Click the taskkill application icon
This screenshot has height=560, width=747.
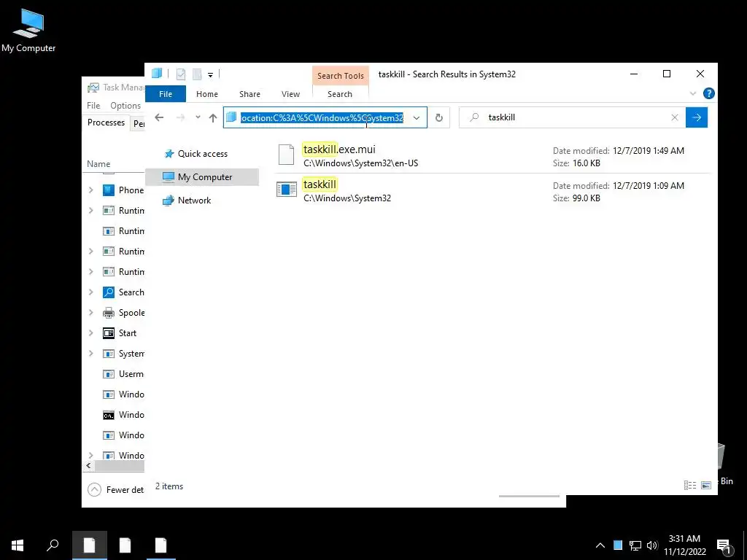[286, 190]
